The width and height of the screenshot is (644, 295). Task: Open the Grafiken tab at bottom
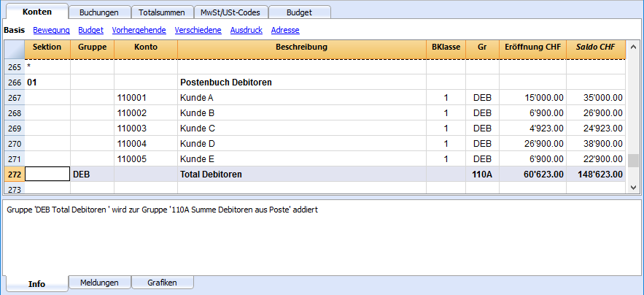162,283
